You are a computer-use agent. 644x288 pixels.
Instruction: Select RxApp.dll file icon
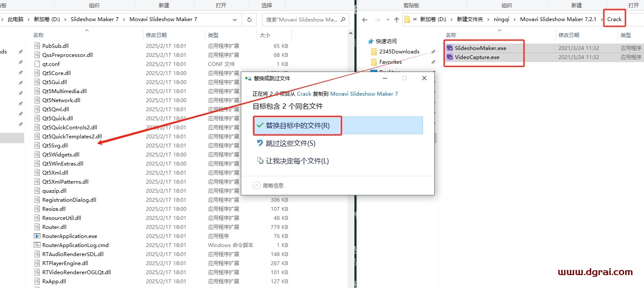pos(37,281)
